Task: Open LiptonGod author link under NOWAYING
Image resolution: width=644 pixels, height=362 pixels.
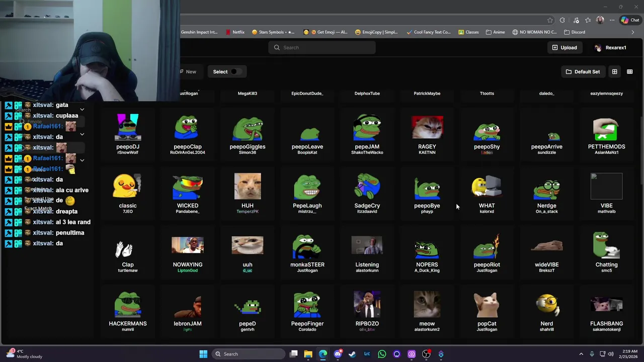Action: [x=188, y=270]
